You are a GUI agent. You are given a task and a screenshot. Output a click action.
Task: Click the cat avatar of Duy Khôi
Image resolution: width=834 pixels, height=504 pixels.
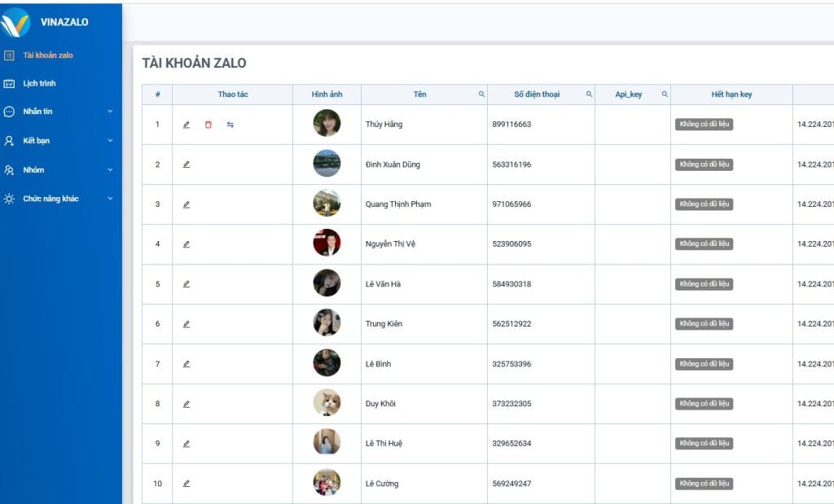(327, 403)
